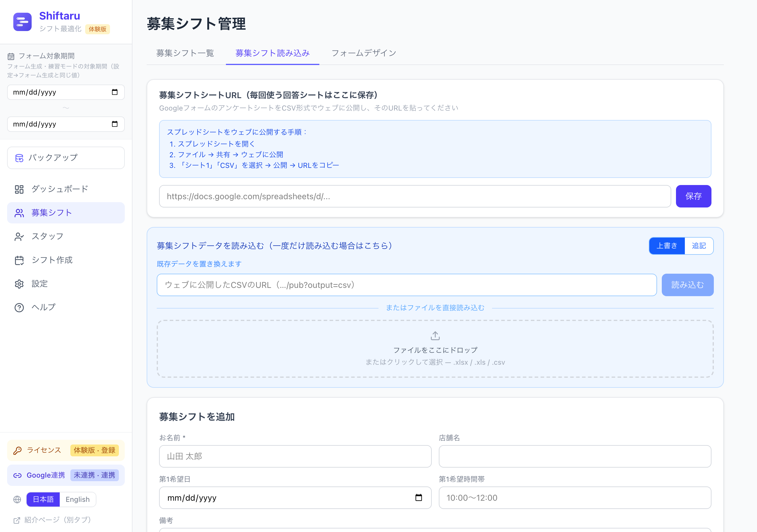Click the 募集シフト people icon
This screenshot has width=757, height=532.
point(19,213)
